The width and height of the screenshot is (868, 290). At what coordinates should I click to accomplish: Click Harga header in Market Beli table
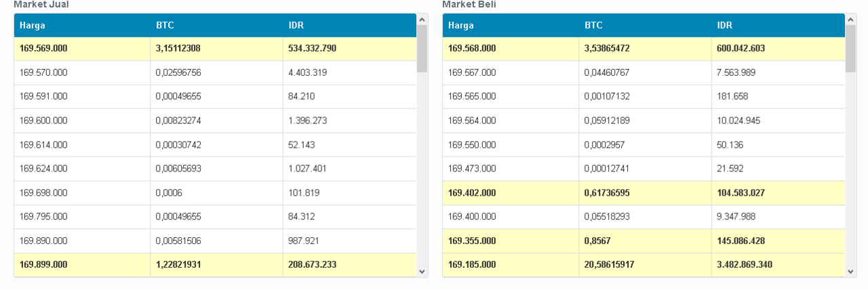(461, 26)
